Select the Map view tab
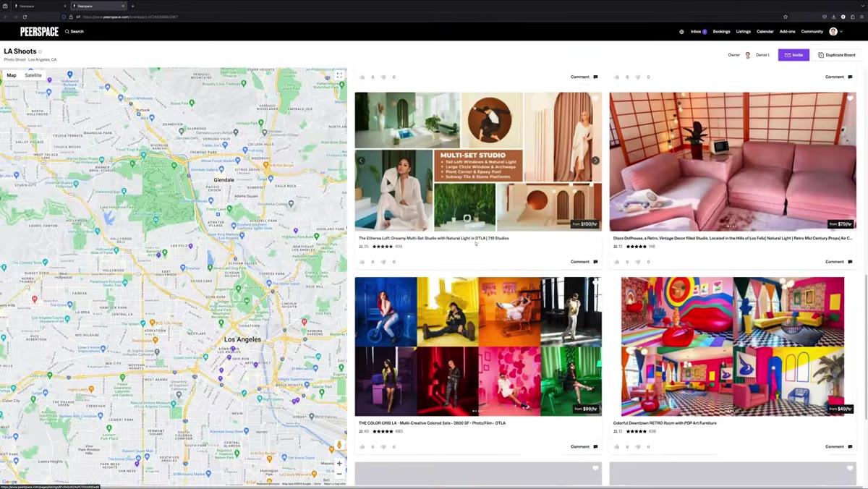Screen dimensions: 868x489 click(x=12, y=75)
